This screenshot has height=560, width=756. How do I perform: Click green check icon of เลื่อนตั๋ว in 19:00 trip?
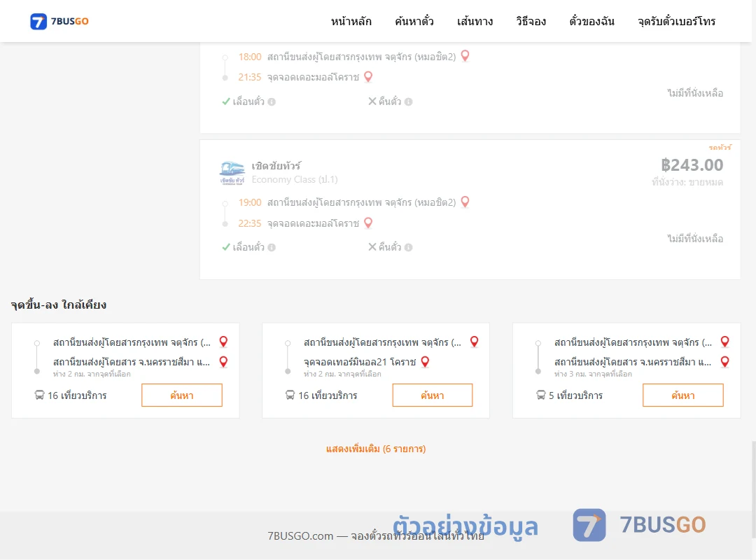(225, 247)
